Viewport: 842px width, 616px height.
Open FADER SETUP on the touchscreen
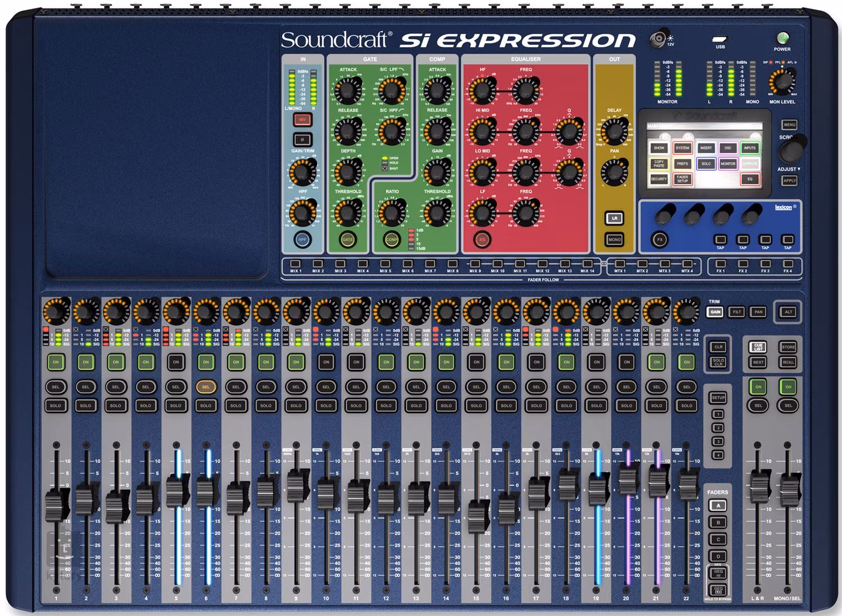682,179
